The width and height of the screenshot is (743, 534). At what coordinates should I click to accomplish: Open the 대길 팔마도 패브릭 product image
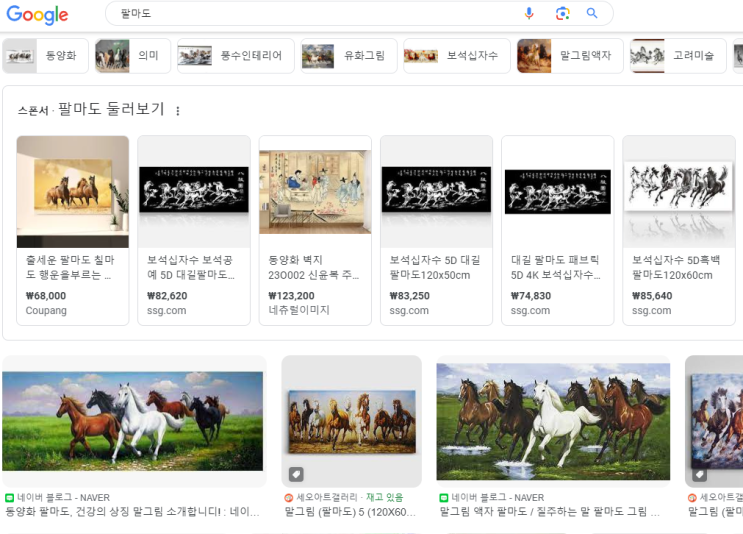pos(558,191)
